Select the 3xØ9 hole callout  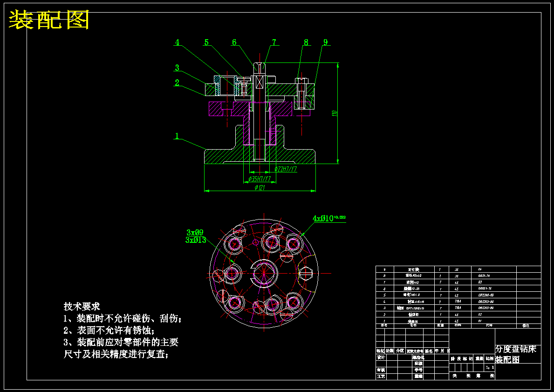tap(195, 233)
